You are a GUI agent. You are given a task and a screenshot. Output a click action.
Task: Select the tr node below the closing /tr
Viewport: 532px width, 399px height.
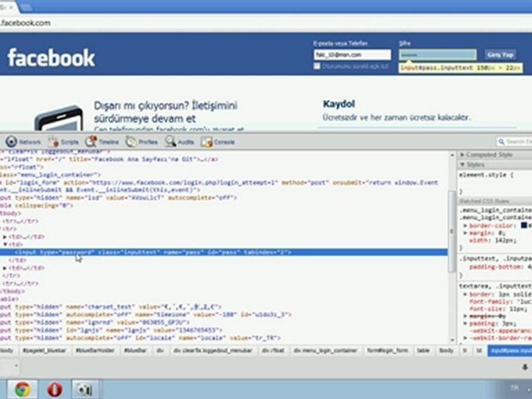(x=21, y=284)
